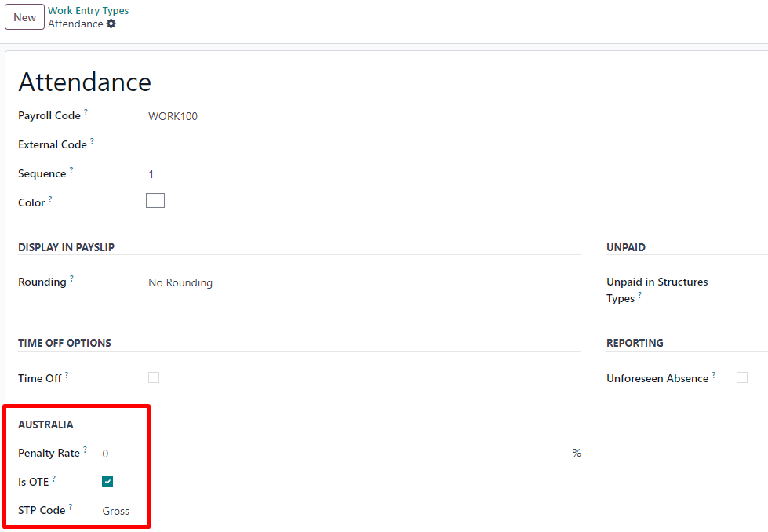Image resolution: width=768 pixels, height=532 pixels.
Task: Open the Color swatch picker
Action: pyautogui.click(x=155, y=200)
